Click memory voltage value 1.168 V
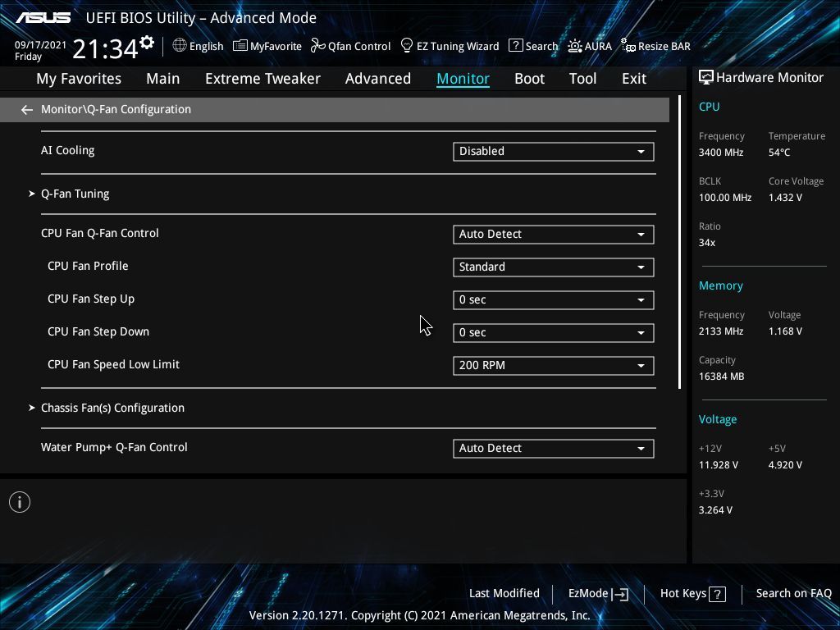Screen dimensions: 840x630 point(785,331)
